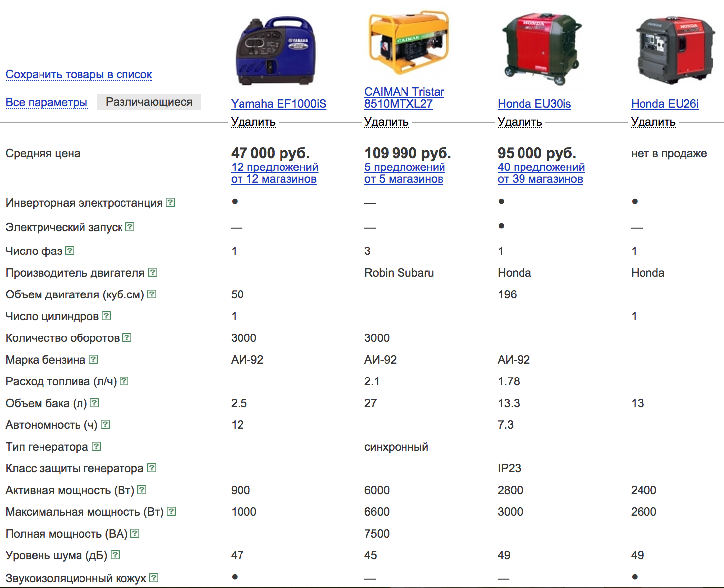724x588 pixels.
Task: View 40 предложений for Honda EU30is
Action: [541, 168]
